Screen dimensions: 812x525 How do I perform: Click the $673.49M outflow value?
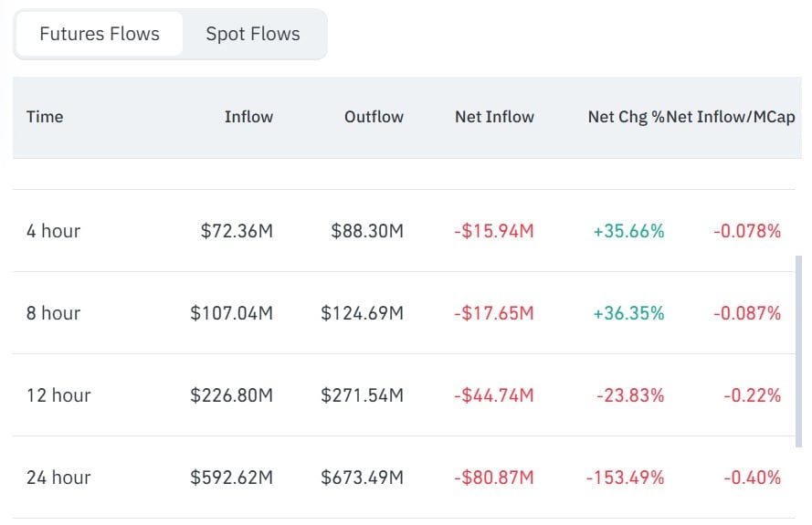(362, 478)
